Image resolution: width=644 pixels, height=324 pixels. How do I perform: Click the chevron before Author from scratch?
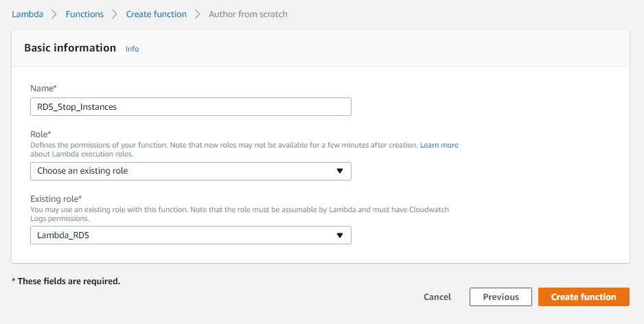coord(198,14)
